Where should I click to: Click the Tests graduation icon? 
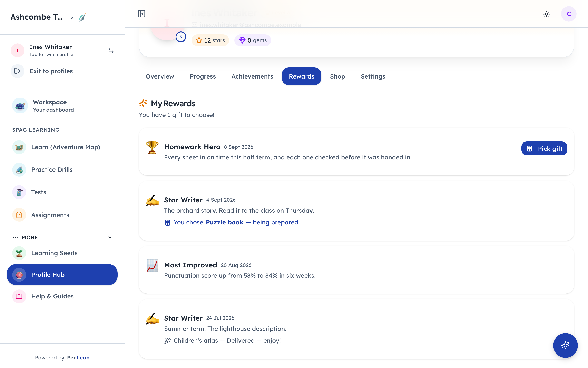pos(19,192)
